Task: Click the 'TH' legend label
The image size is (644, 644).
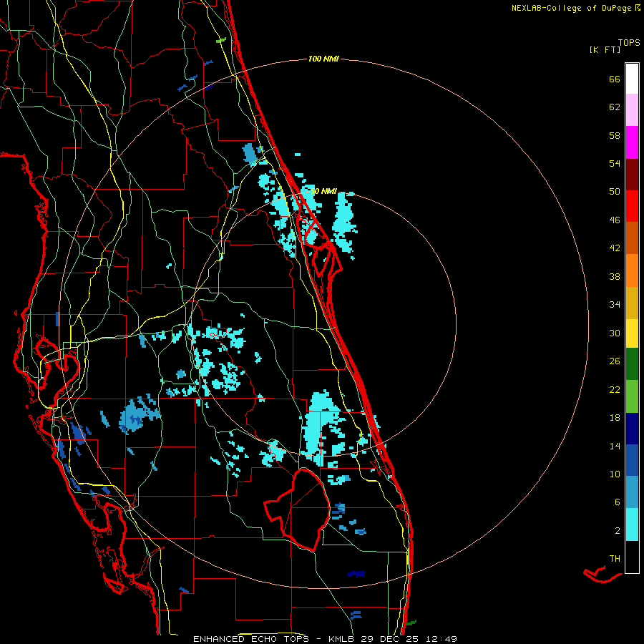Action: coord(615,559)
